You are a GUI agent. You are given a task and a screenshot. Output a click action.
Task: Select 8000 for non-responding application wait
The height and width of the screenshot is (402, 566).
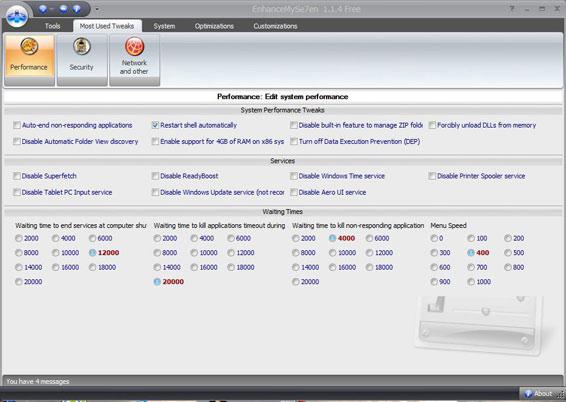[296, 253]
